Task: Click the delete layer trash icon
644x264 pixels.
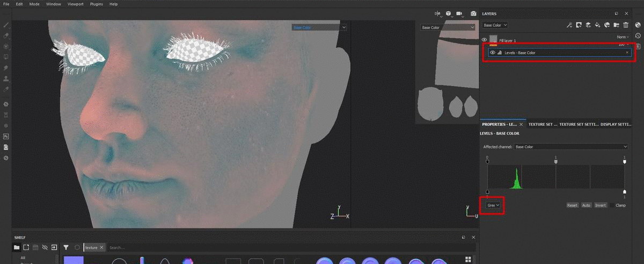Action: click(626, 25)
